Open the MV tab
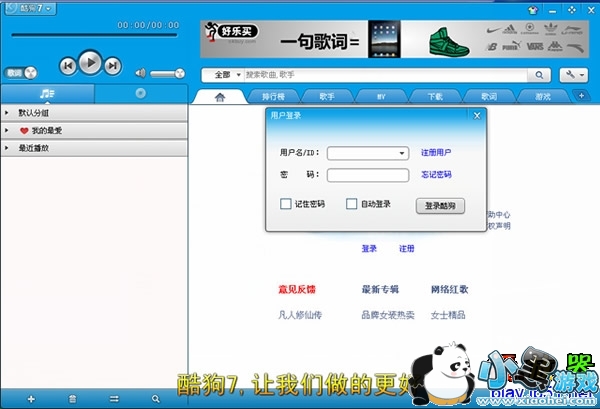 [381, 97]
